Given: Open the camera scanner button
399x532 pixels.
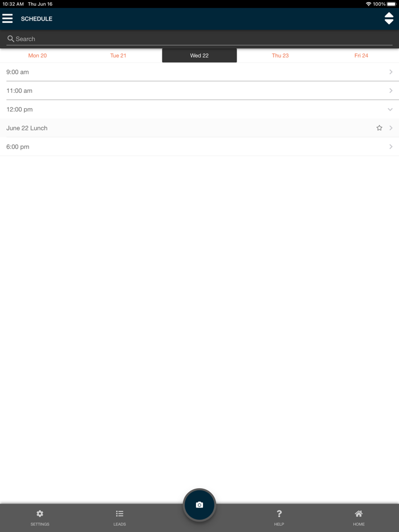Looking at the screenshot, I should coord(199,505).
